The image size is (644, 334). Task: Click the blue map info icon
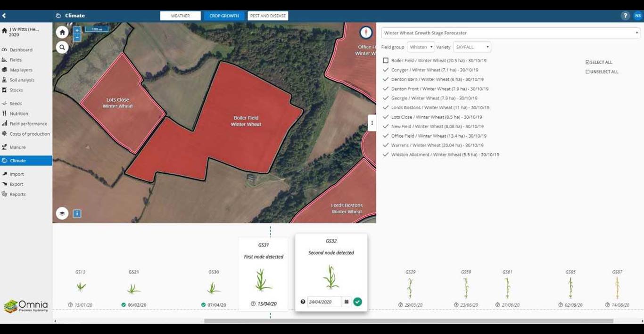pyautogui.click(x=77, y=213)
